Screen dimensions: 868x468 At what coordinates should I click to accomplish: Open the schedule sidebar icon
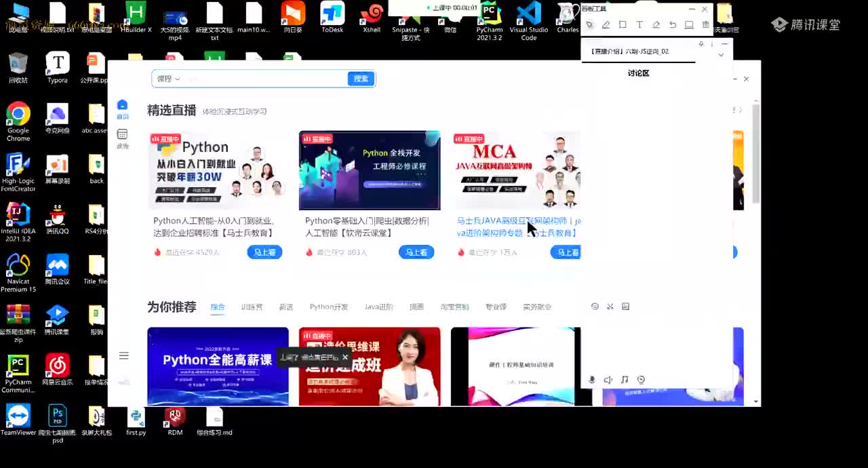click(122, 138)
